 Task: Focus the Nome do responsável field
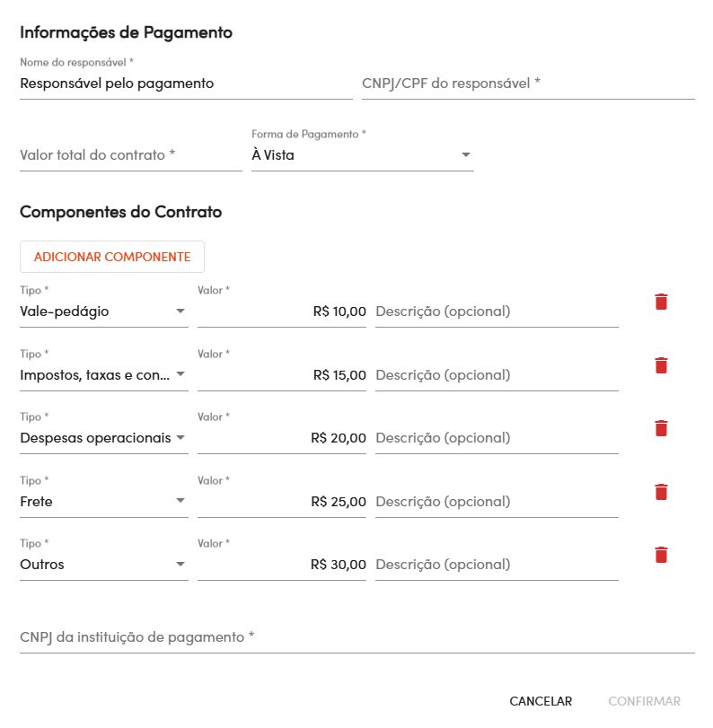click(185, 83)
